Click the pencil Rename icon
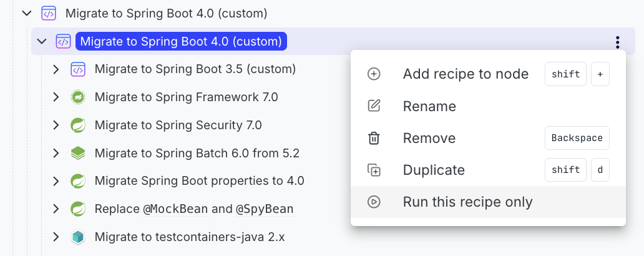Image resolution: width=644 pixels, height=256 pixels. (374, 106)
